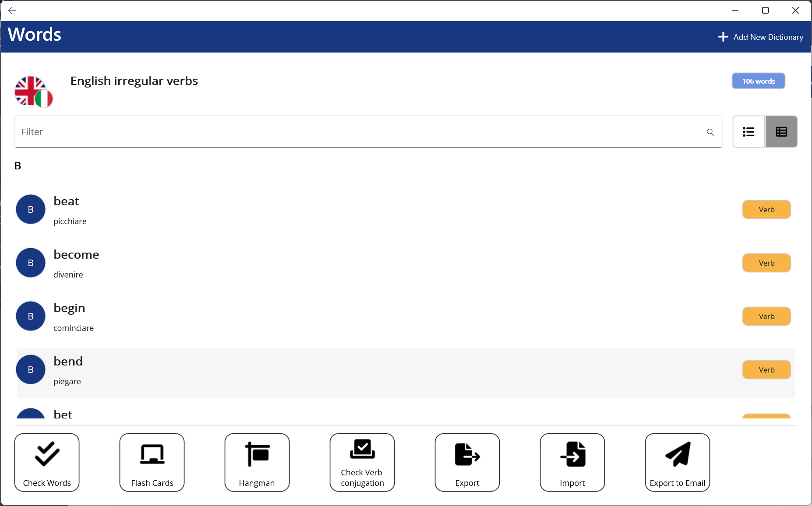This screenshot has width=812, height=506.
Task: Open Flash Cards mode
Action: click(x=152, y=463)
